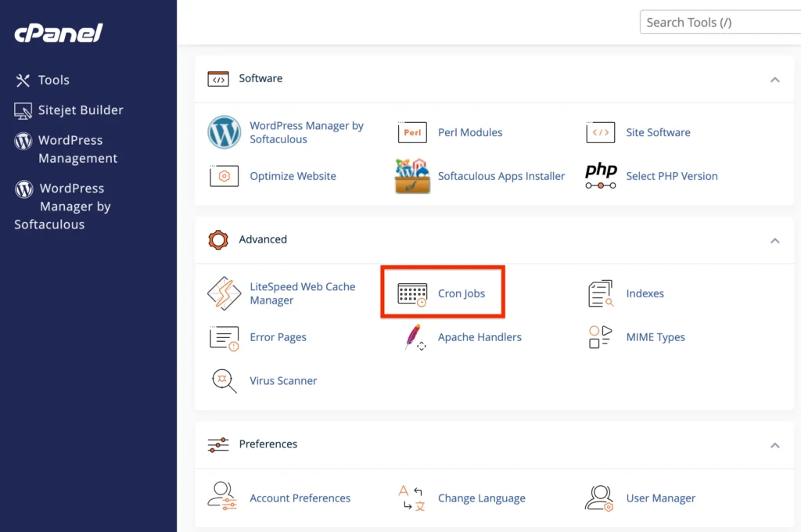
Task: Click the Optimize Website gear icon
Action: 224,176
